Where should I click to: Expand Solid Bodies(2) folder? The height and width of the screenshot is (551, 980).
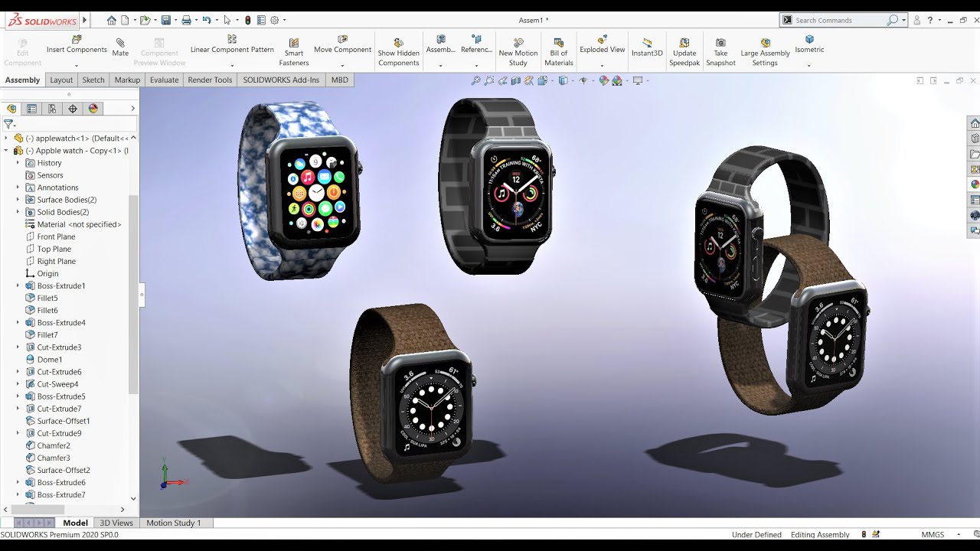click(x=18, y=212)
